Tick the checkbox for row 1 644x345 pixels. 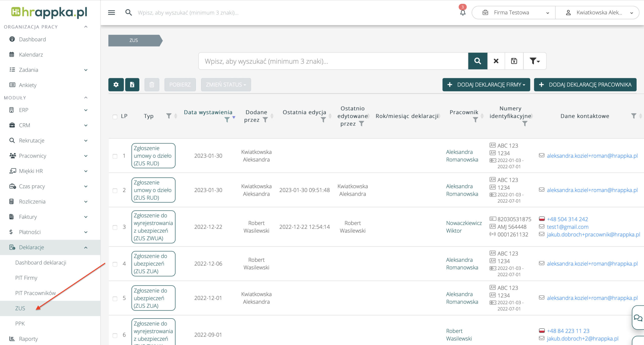pos(115,156)
